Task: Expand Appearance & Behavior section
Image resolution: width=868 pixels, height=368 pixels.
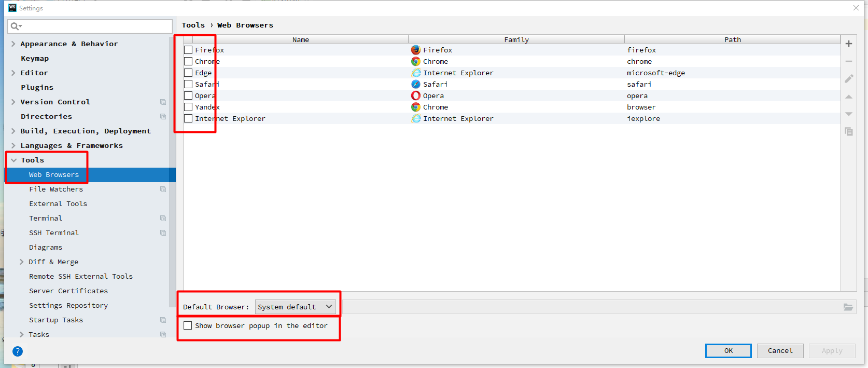Action: (x=13, y=44)
